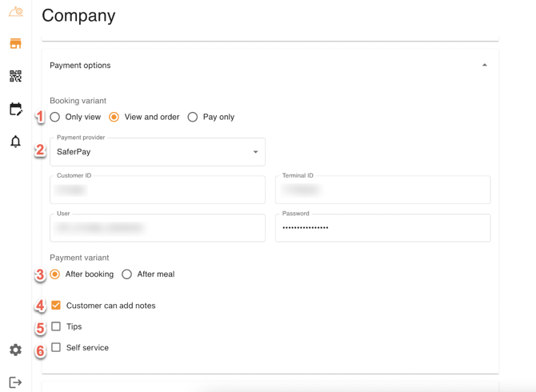Open the calendar edit icon

pyautogui.click(x=15, y=109)
